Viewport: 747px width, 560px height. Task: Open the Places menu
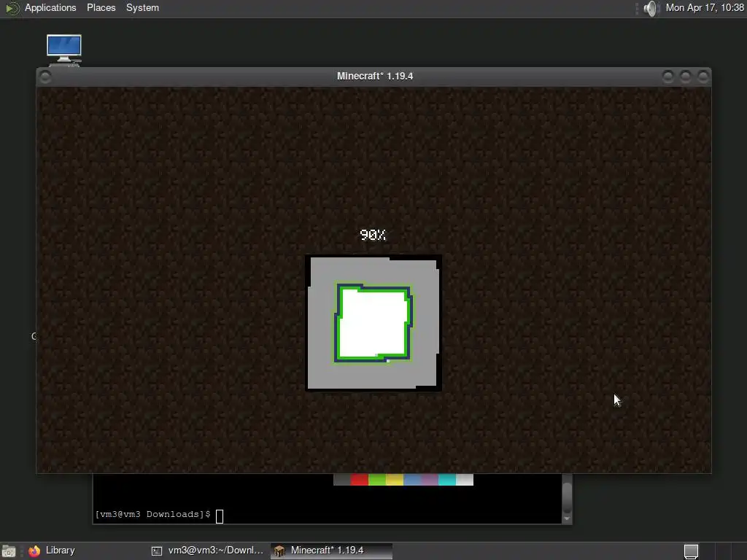[101, 8]
